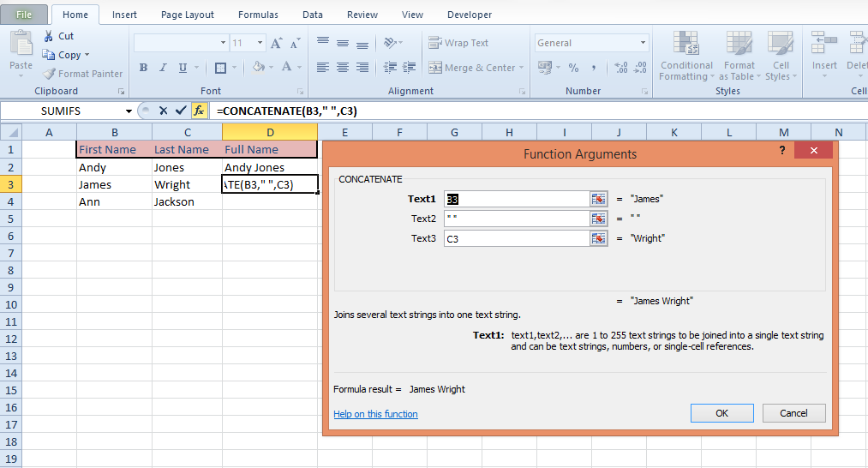
Task: Click OK in Function Arguments
Action: pos(721,413)
